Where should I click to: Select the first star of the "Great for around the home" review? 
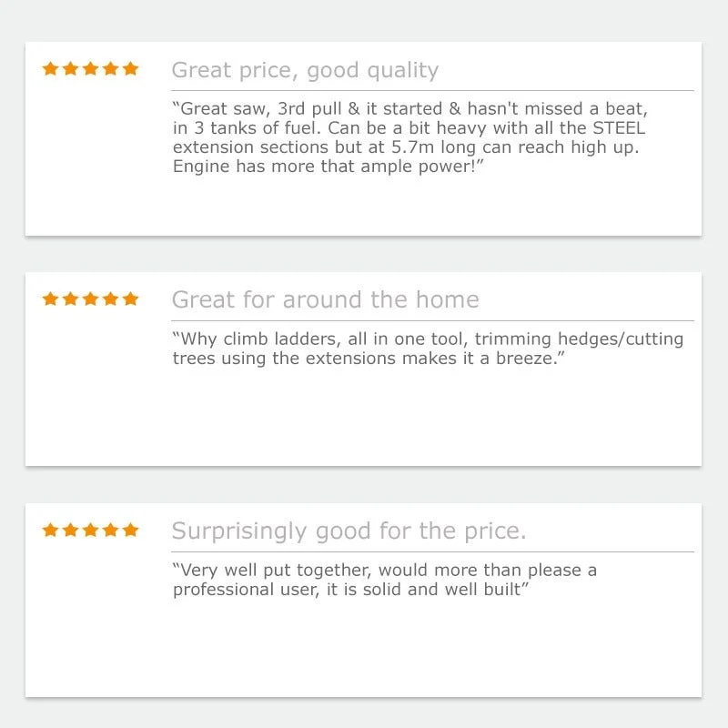[x=51, y=298]
